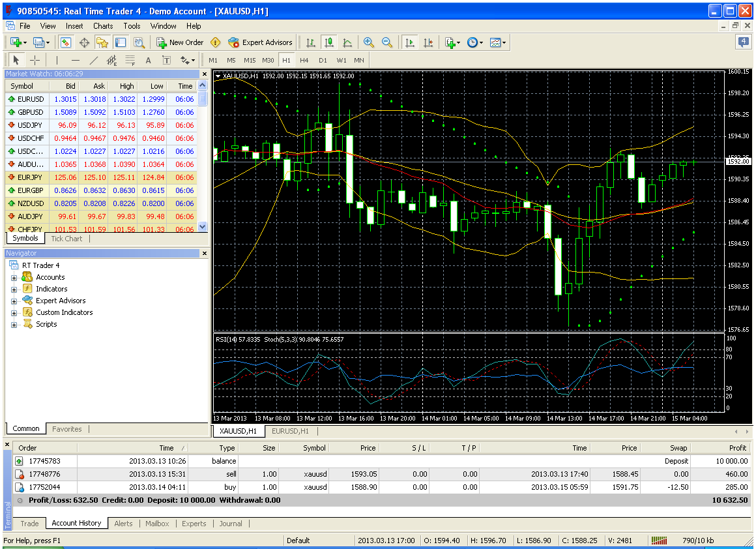
Task: Choose the Fibonacci retracement tool
Action: [x=130, y=60]
